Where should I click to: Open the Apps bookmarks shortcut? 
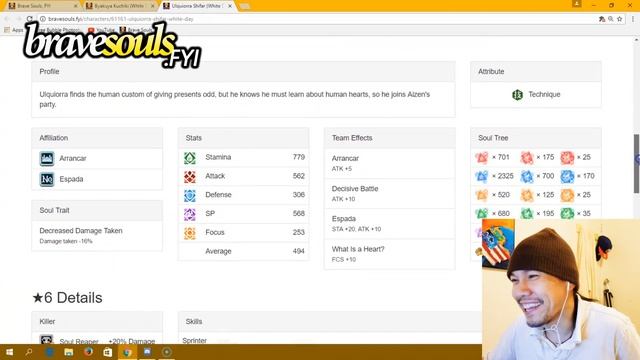click(x=13, y=30)
